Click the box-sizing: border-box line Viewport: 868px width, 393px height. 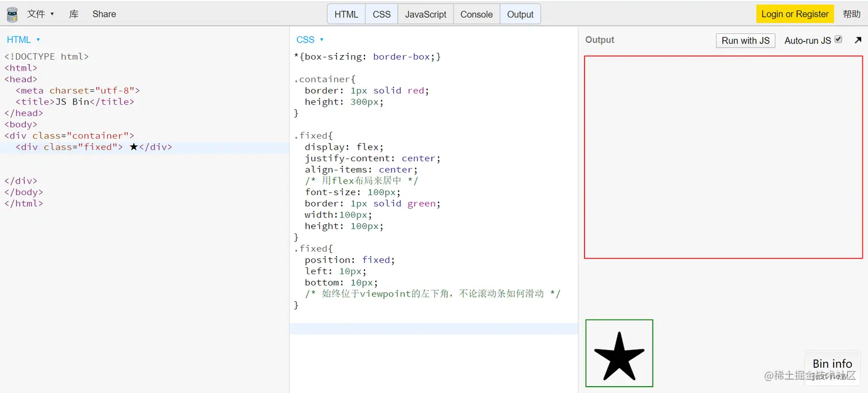point(367,57)
